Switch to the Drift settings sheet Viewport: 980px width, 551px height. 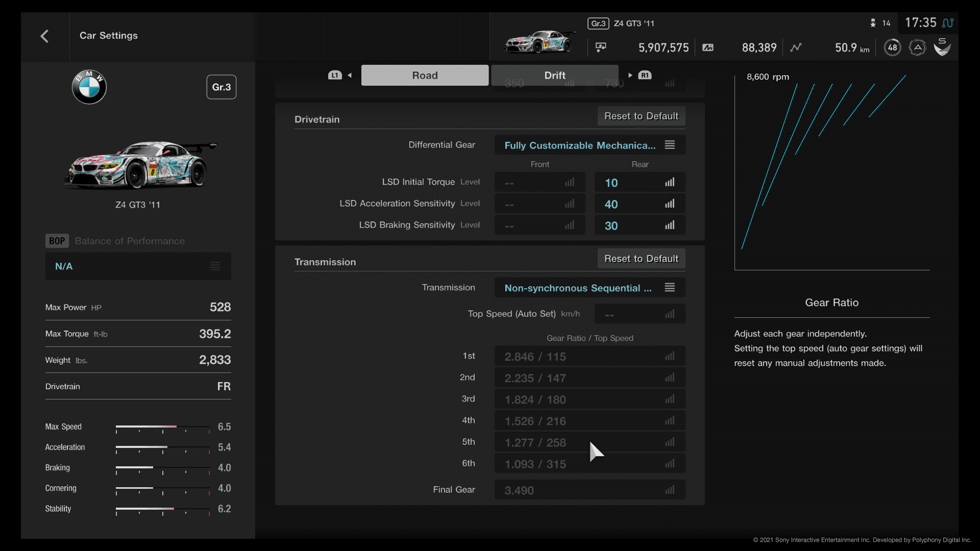coord(555,76)
